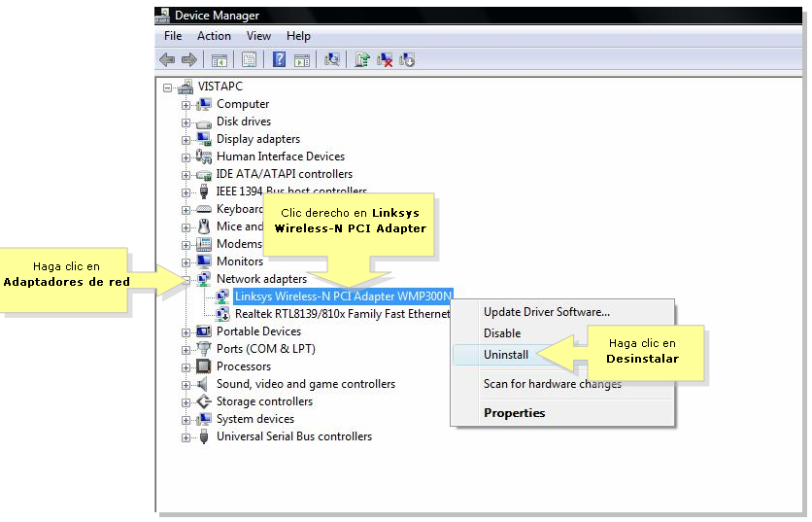The height and width of the screenshot is (522, 812).
Task: Select the Monitors category icon
Action: pyautogui.click(x=204, y=261)
